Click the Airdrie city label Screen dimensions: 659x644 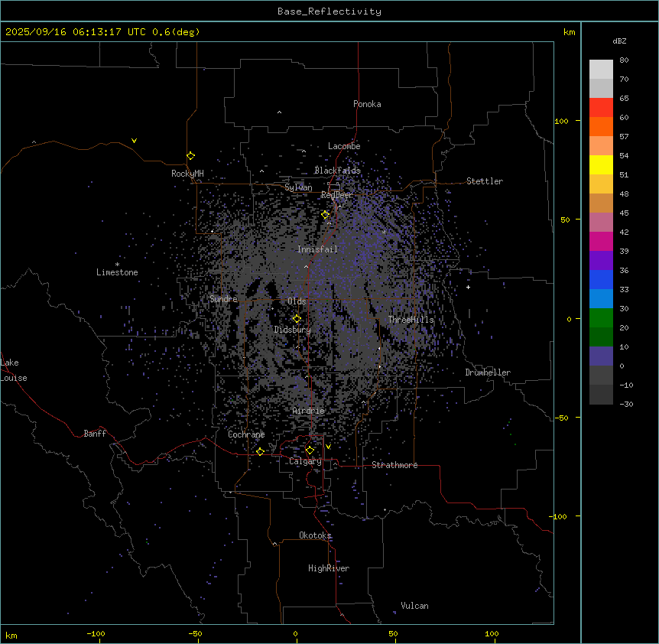[309, 411]
